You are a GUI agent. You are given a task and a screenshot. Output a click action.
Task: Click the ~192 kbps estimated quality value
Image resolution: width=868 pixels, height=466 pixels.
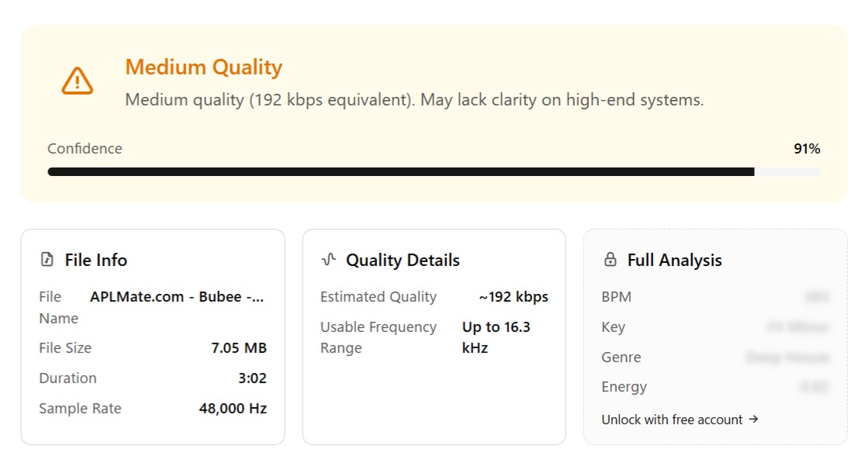pyautogui.click(x=514, y=297)
